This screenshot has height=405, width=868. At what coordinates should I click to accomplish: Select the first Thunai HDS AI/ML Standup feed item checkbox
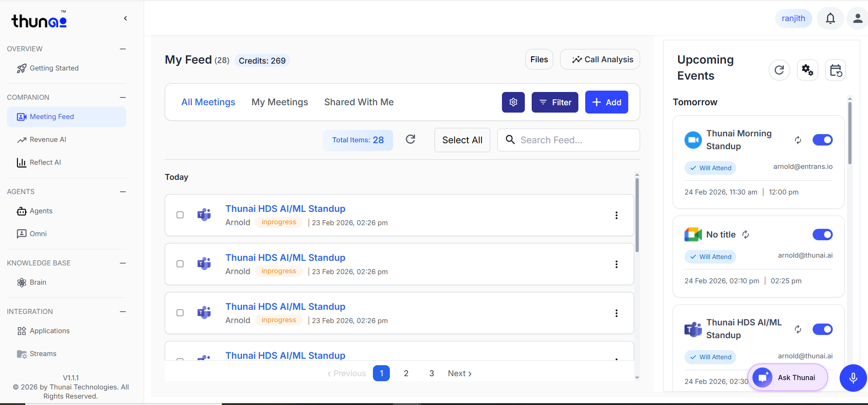coord(180,215)
